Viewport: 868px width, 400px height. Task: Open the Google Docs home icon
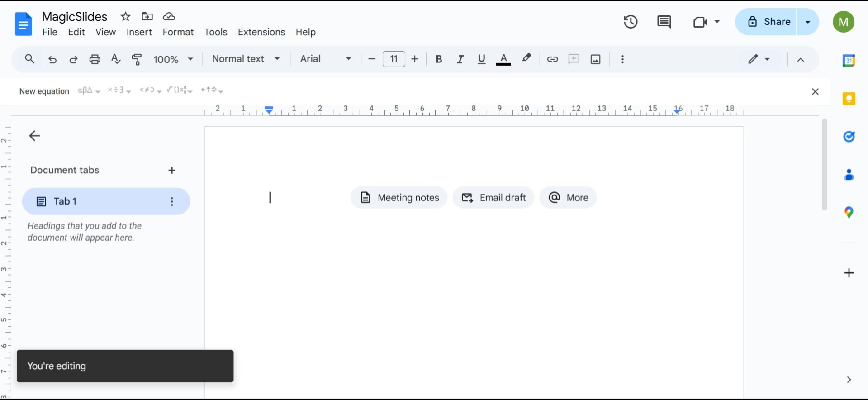pos(24,24)
